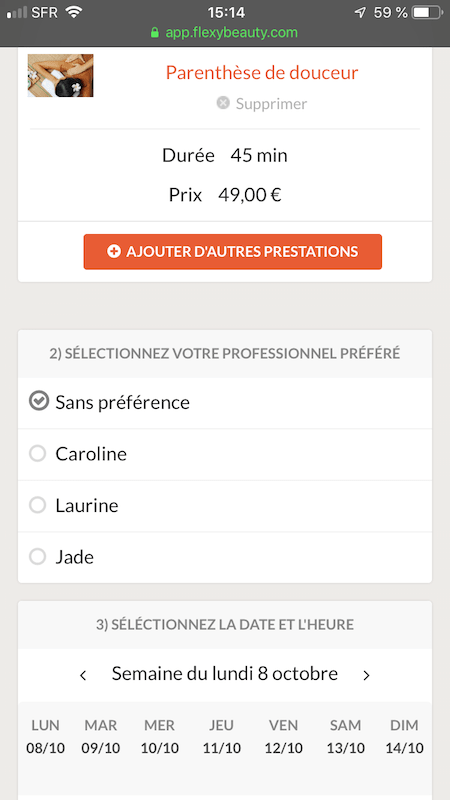Go to previous week with left chevron
Image resolution: width=450 pixels, height=800 pixels.
83,675
